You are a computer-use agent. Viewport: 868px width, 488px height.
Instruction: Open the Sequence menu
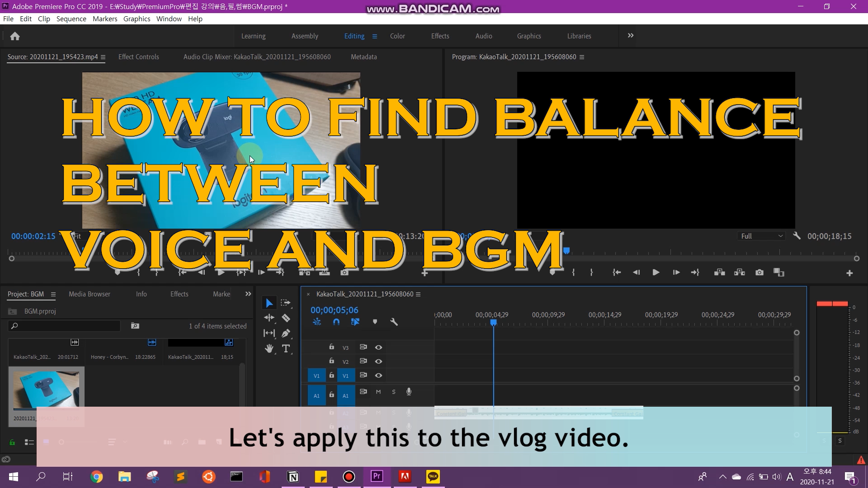[x=71, y=19]
